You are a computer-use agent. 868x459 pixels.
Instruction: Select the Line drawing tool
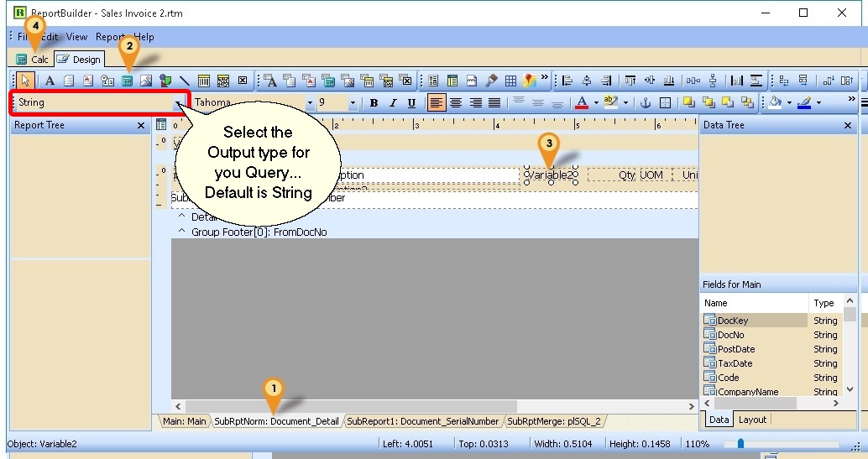pyautogui.click(x=185, y=81)
